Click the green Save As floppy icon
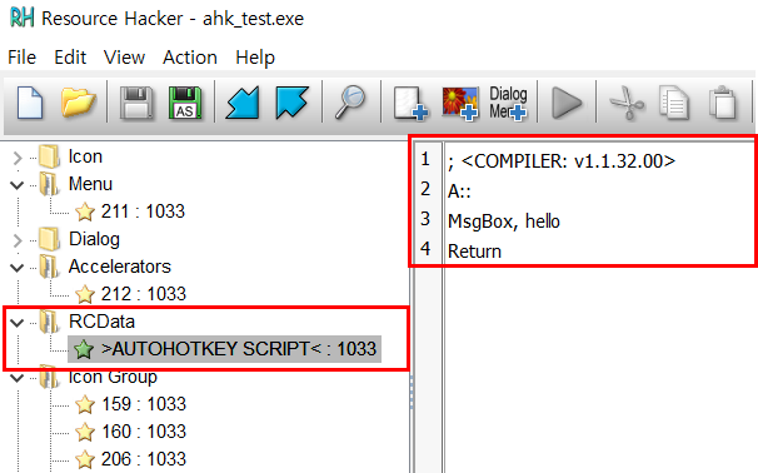This screenshot has width=758, height=474. pyautogui.click(x=185, y=102)
